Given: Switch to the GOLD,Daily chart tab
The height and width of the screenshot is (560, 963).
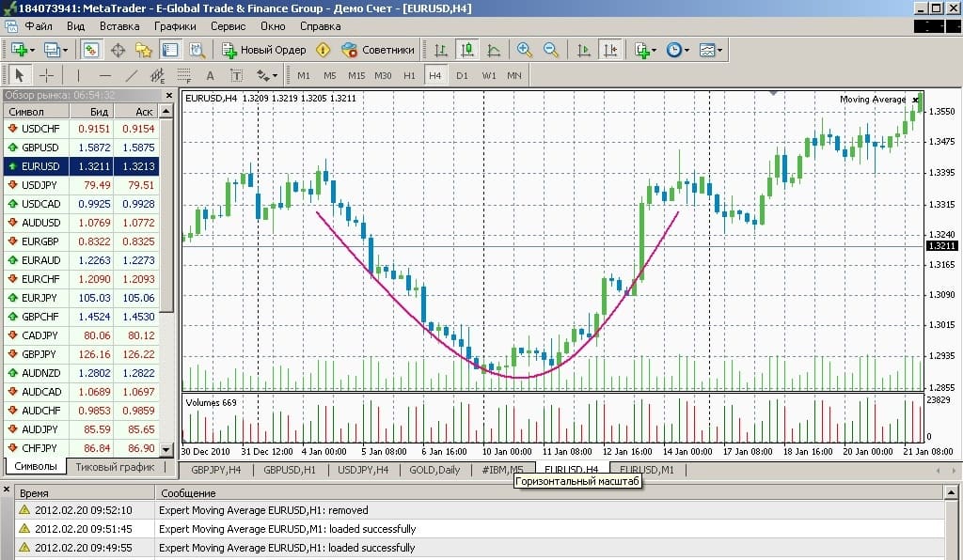Looking at the screenshot, I should [435, 469].
